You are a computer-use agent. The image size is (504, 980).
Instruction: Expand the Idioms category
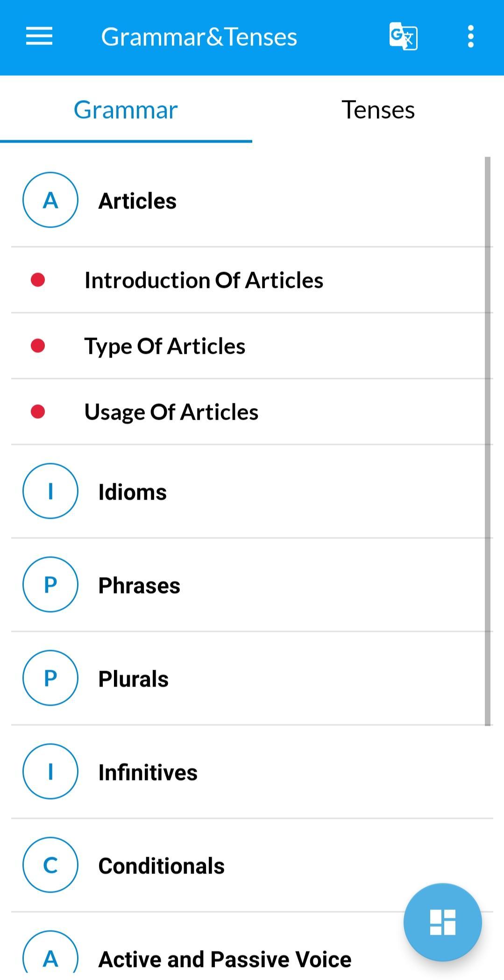(x=252, y=492)
